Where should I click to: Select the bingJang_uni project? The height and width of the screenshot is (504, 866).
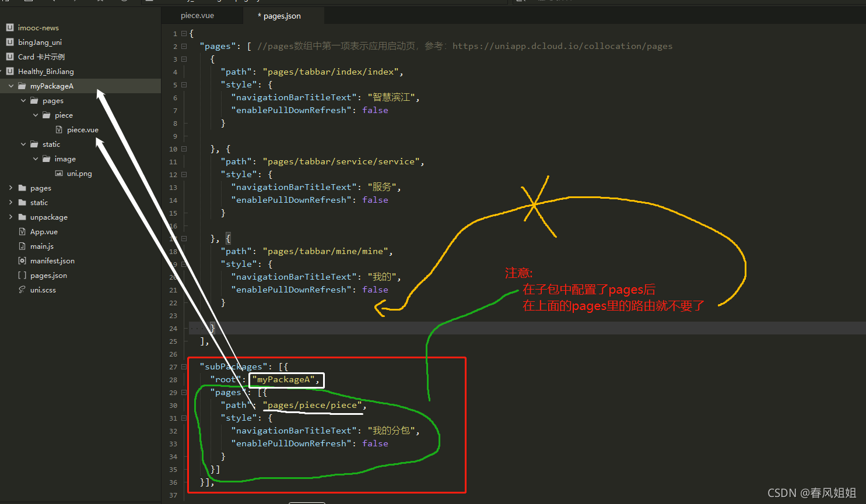(40, 43)
